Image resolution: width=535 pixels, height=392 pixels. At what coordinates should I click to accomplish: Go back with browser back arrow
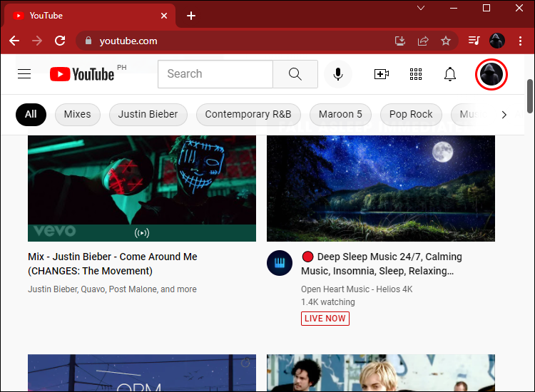point(14,41)
